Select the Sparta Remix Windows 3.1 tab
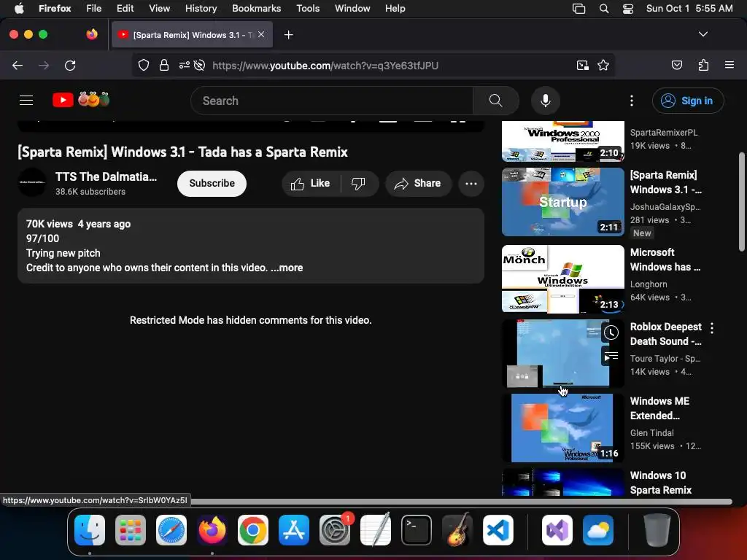Viewport: 747px width, 560px height. tap(192, 34)
